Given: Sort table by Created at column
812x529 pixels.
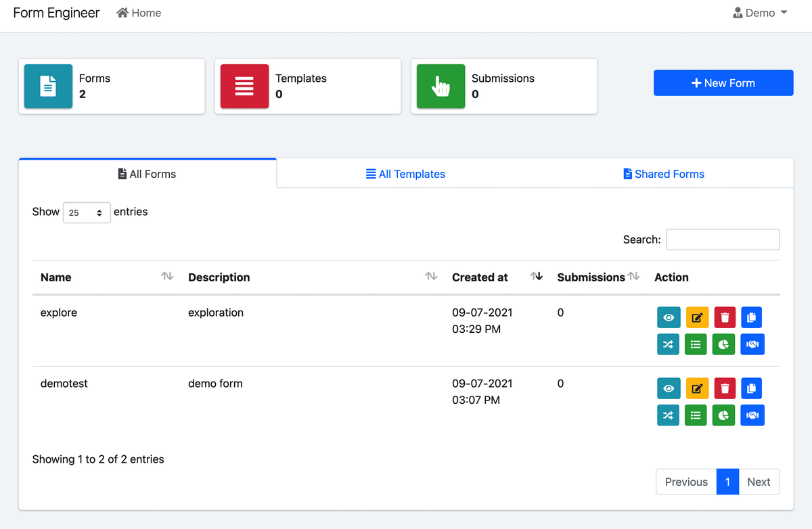Looking at the screenshot, I should point(536,277).
